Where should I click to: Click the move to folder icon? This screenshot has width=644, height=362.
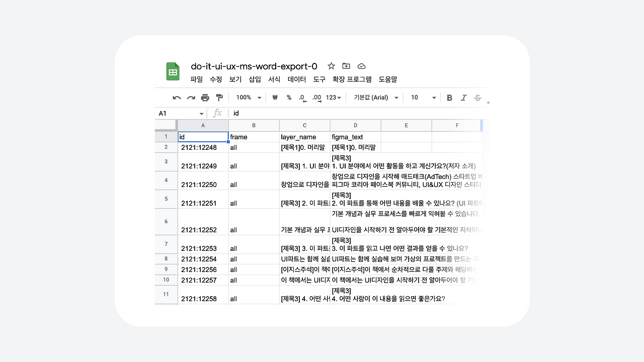click(346, 66)
